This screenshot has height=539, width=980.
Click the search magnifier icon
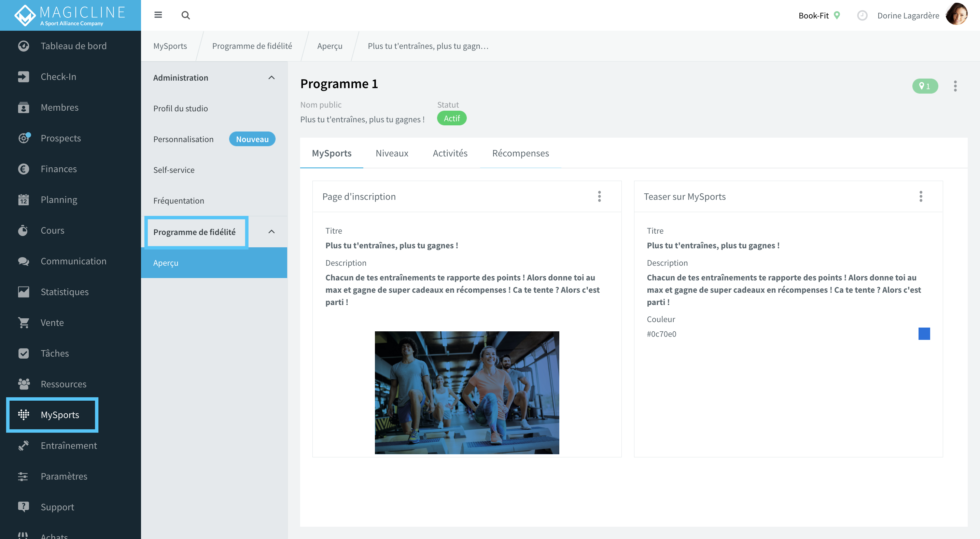185,15
